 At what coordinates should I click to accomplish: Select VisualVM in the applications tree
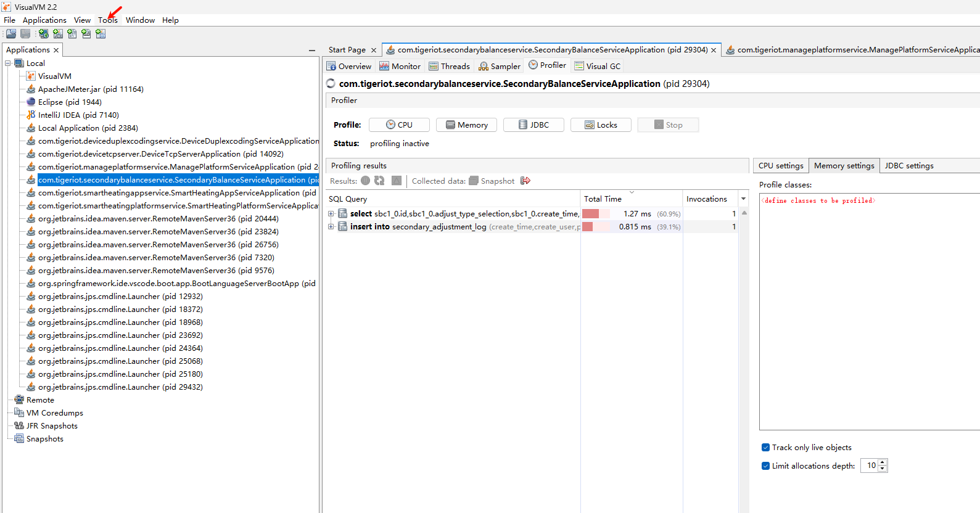pos(55,76)
